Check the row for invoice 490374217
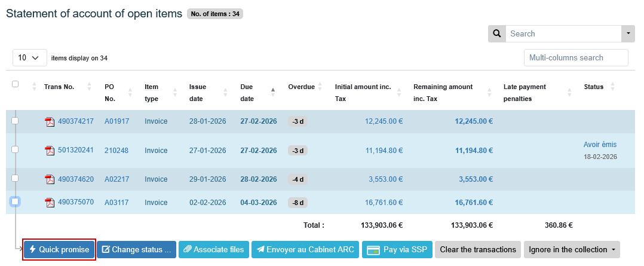Screen dimensions: 644x266 tap(15, 121)
